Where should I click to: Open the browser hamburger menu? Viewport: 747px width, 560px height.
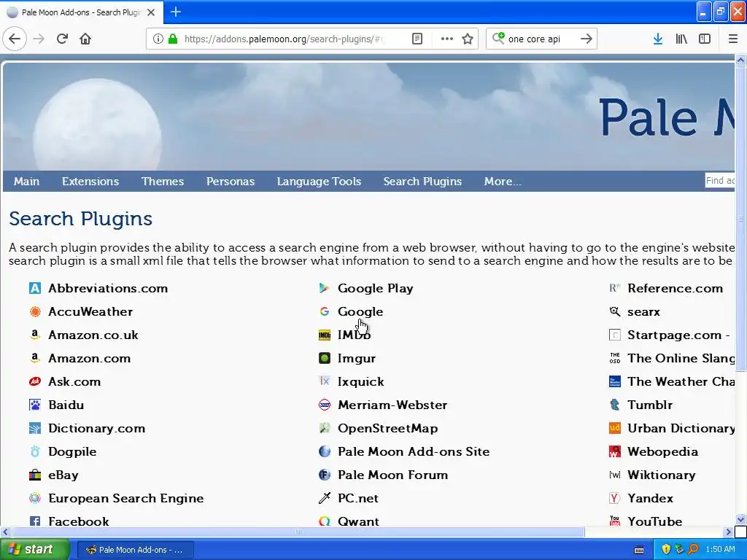tap(733, 39)
